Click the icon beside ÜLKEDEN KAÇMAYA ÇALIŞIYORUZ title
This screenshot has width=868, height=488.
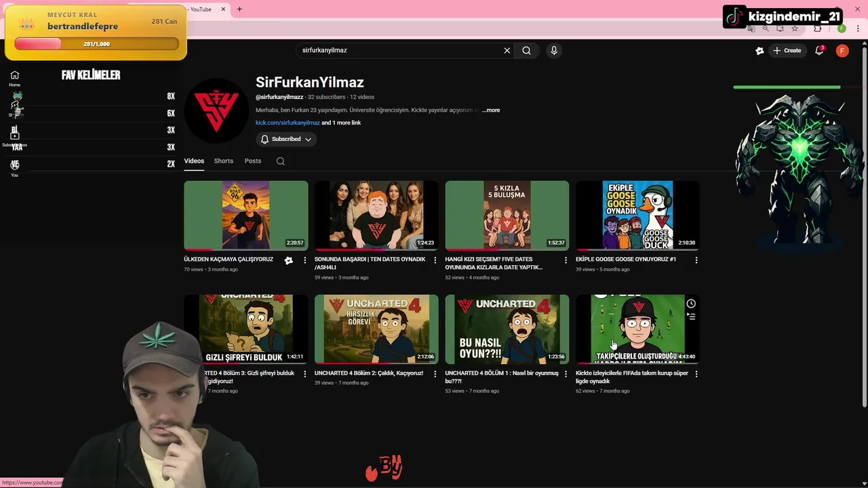[288, 260]
